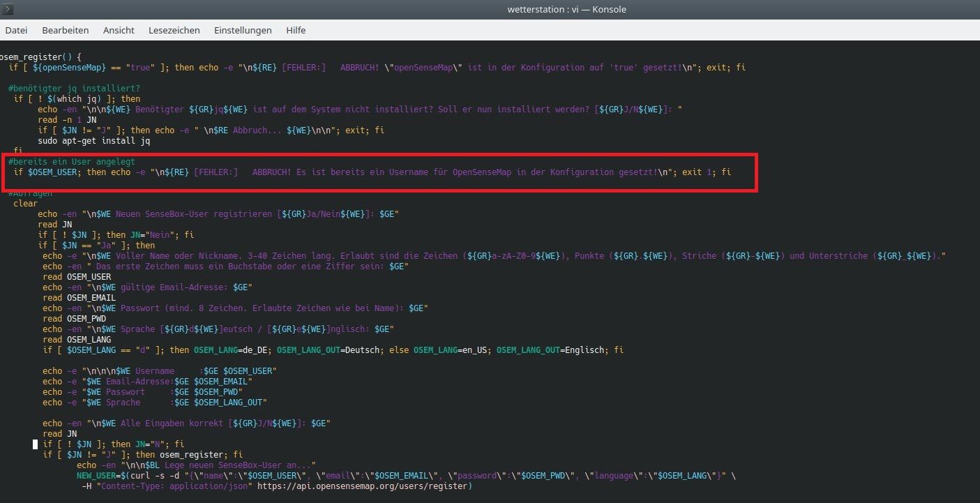Image resolution: width=980 pixels, height=503 pixels.
Task: Open the Lesezeichen menu
Action: tap(174, 30)
